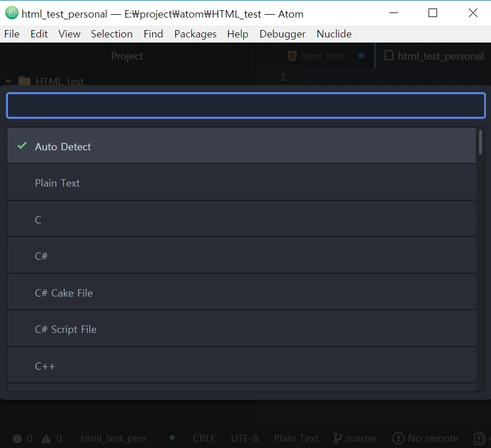Open the Help menu
This screenshot has height=448, width=491.
[238, 34]
